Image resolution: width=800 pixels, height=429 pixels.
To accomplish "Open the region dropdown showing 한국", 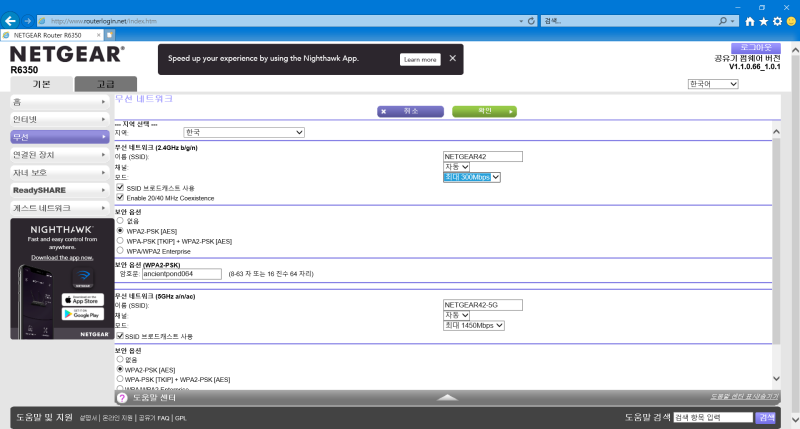I will tap(244, 132).
